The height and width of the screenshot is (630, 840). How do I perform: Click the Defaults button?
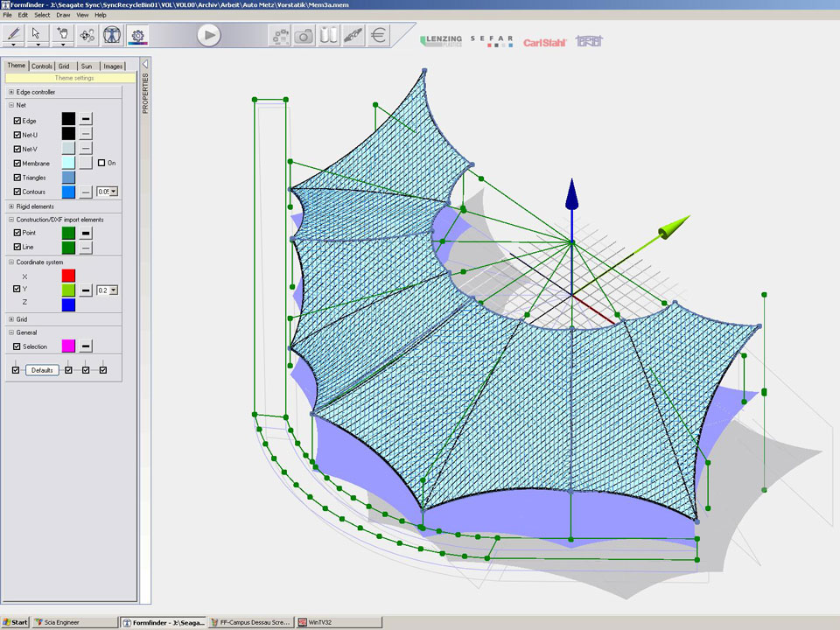click(x=42, y=370)
